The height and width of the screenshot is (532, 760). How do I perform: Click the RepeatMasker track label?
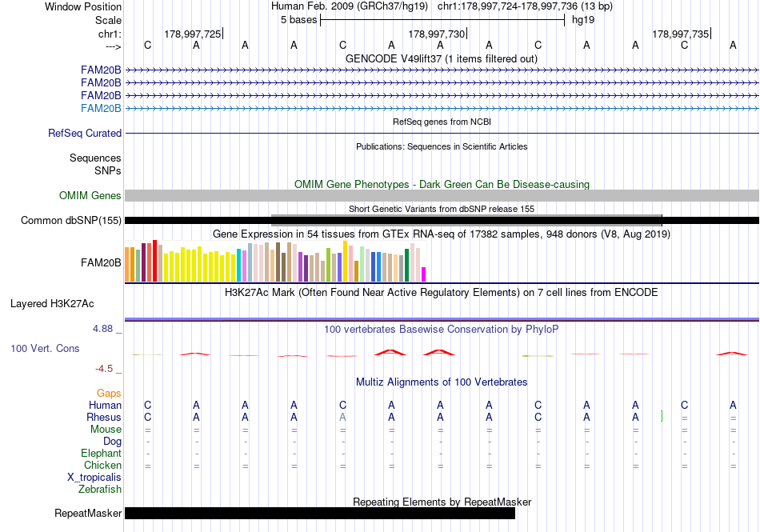click(88, 513)
